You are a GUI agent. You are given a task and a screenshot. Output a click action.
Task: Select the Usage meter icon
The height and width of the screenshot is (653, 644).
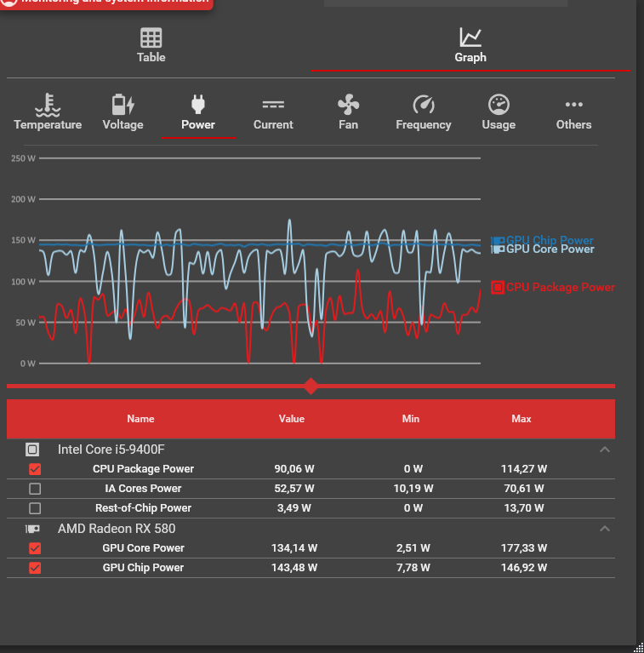coord(499,105)
